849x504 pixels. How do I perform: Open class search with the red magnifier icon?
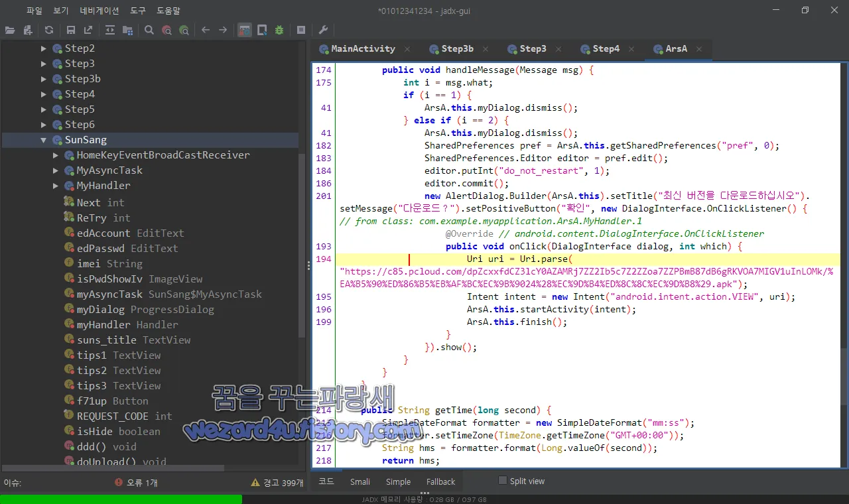[166, 30]
